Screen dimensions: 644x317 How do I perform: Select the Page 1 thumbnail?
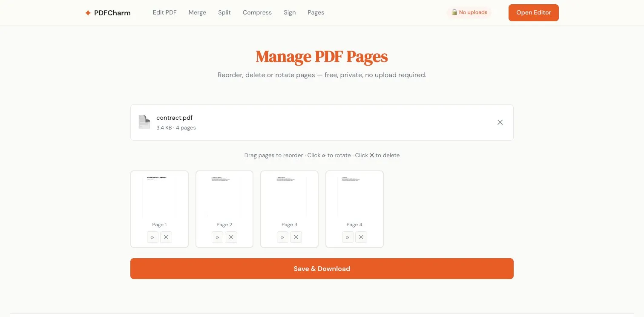click(159, 196)
